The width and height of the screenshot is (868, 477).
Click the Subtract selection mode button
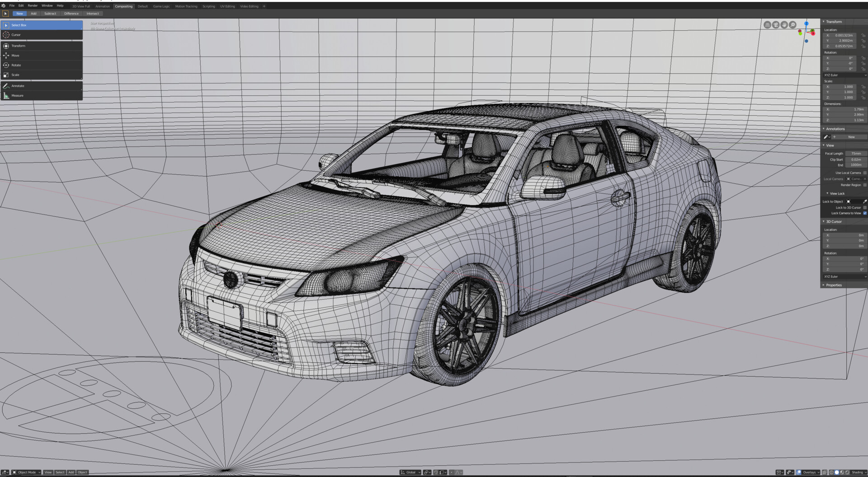pyautogui.click(x=50, y=14)
